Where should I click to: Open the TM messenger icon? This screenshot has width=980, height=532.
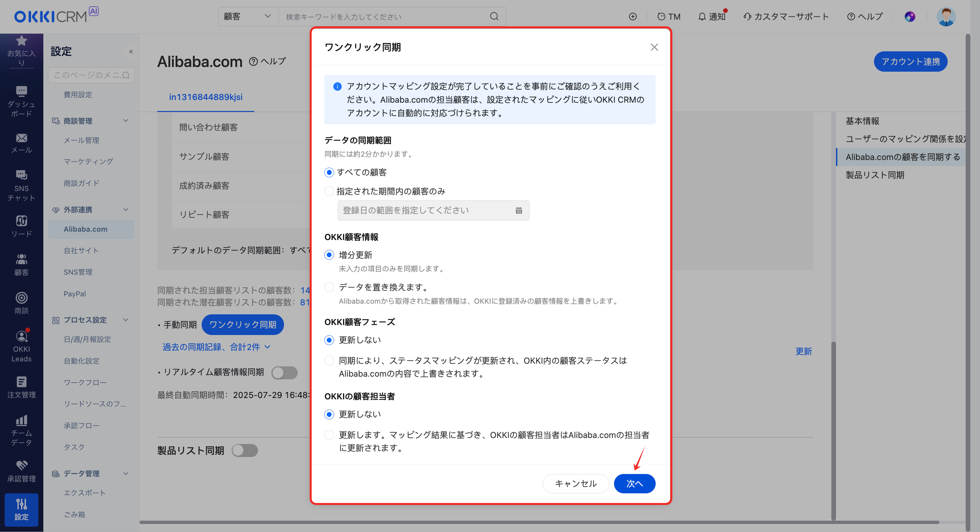[x=669, y=16]
